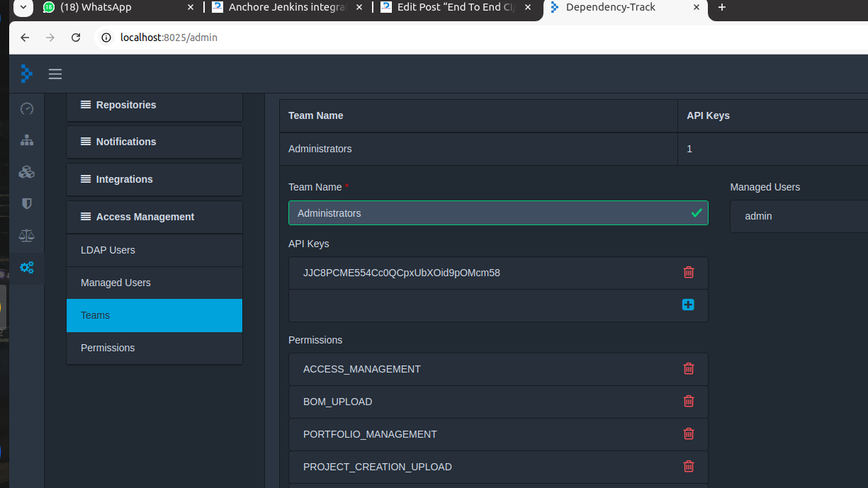Open the Dashboard with the speedometer icon

click(x=26, y=108)
